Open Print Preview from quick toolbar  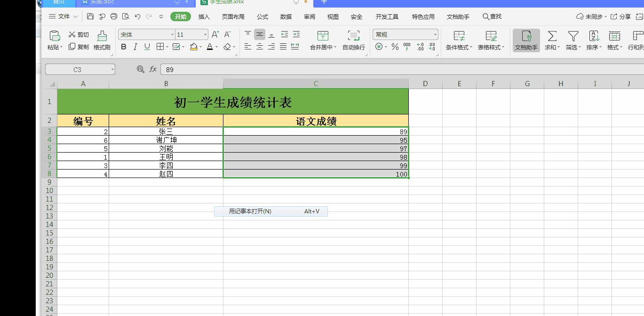[x=126, y=16]
